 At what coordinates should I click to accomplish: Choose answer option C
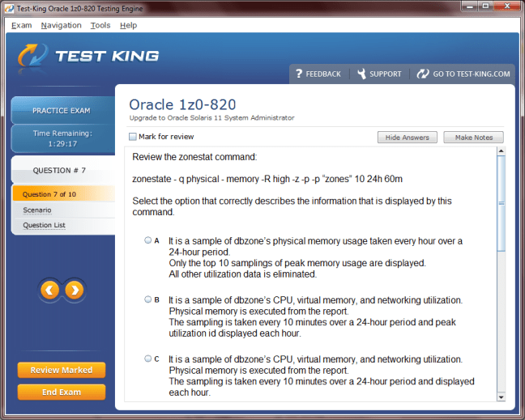[x=147, y=358]
